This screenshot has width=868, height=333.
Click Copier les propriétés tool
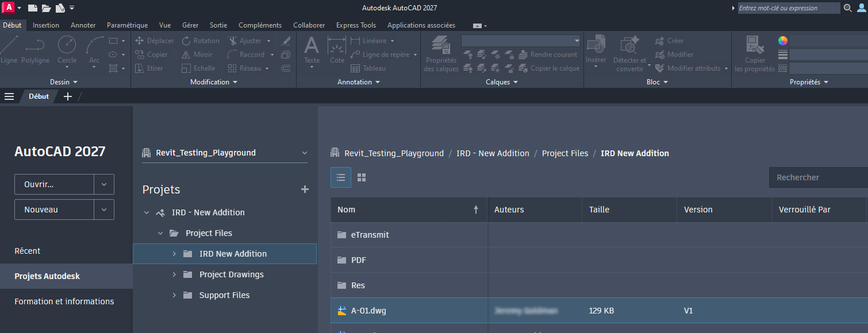(x=755, y=54)
